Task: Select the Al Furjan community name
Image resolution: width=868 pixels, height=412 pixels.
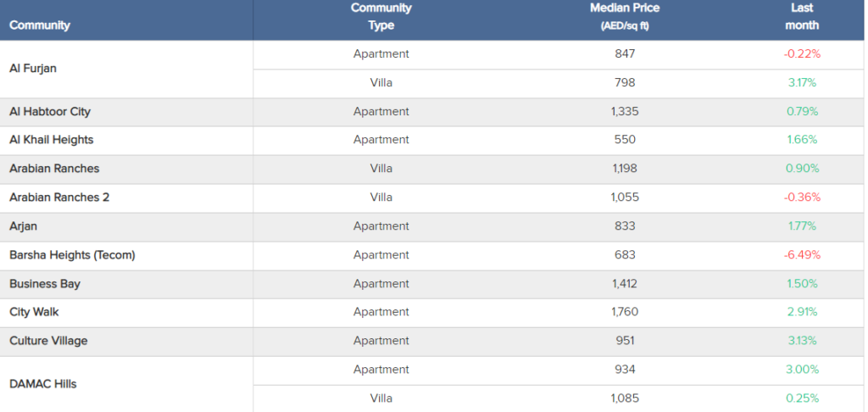Action: click(33, 68)
